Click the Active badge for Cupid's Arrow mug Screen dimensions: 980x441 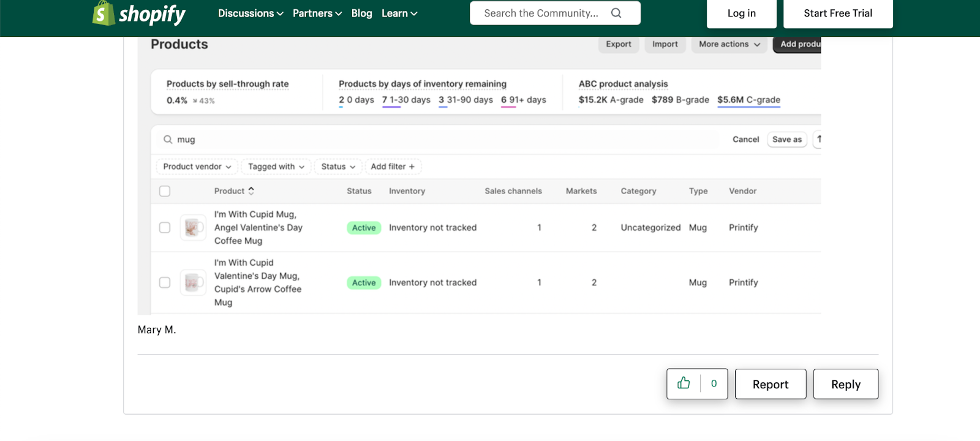(364, 283)
